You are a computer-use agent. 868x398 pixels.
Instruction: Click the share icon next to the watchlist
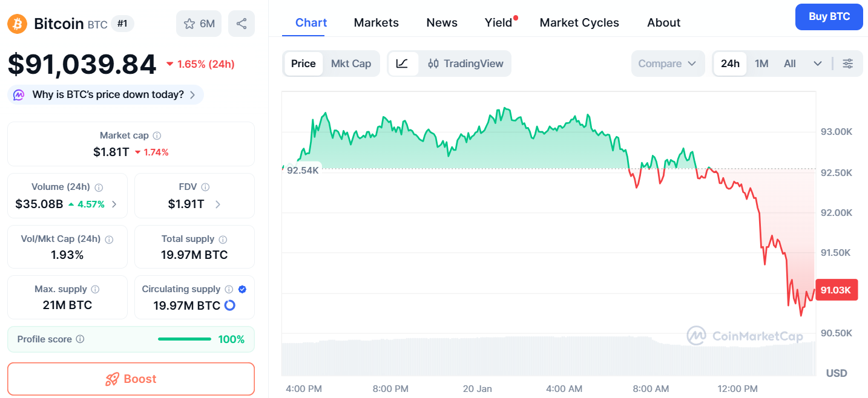242,24
